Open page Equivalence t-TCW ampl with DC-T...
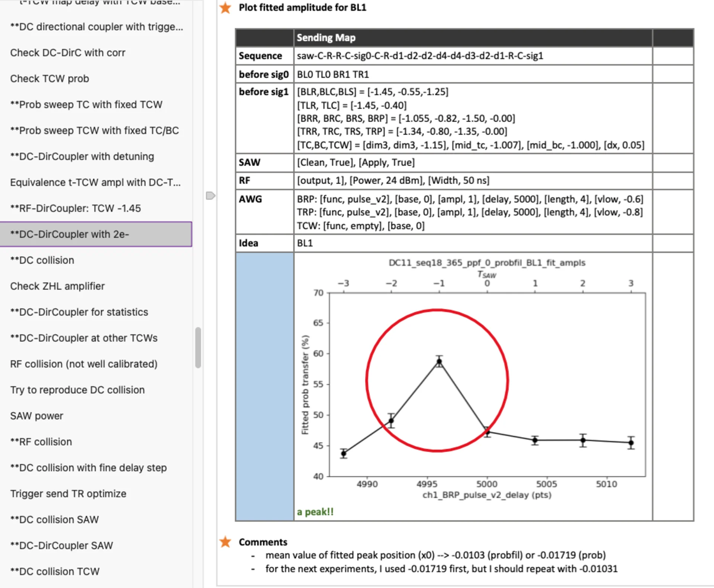 pyautogui.click(x=96, y=183)
